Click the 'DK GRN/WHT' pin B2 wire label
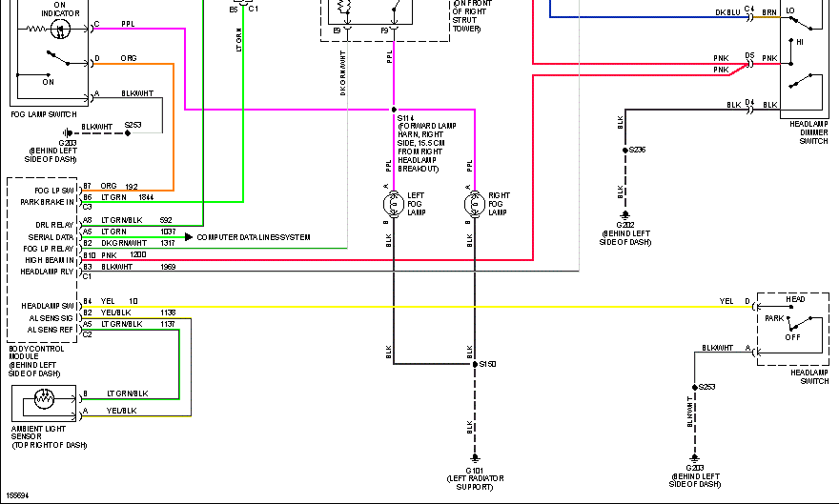Viewport: 839px width, 504px height. (x=124, y=243)
